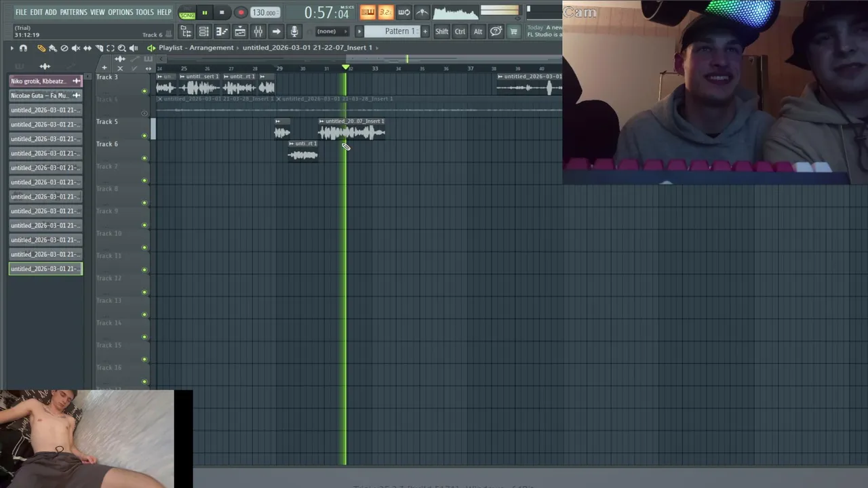Click the microphone recording icon
This screenshot has height=488, width=868.
(x=294, y=31)
